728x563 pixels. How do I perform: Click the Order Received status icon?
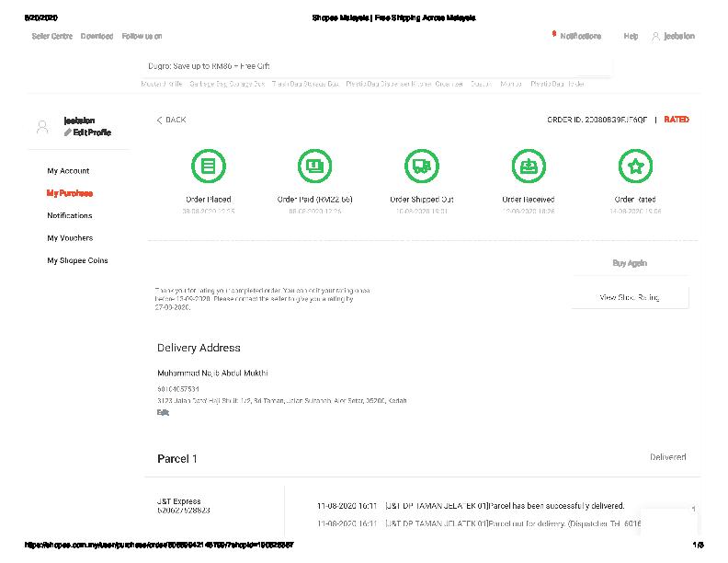click(x=529, y=166)
